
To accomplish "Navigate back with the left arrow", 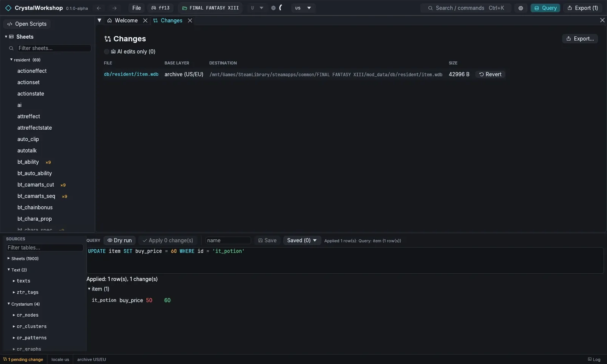I will point(99,8).
